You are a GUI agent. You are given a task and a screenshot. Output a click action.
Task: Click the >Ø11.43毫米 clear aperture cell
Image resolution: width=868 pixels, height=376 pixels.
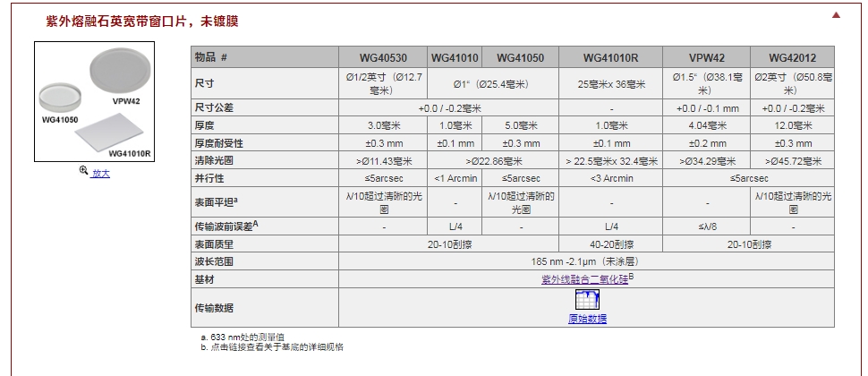point(383,161)
